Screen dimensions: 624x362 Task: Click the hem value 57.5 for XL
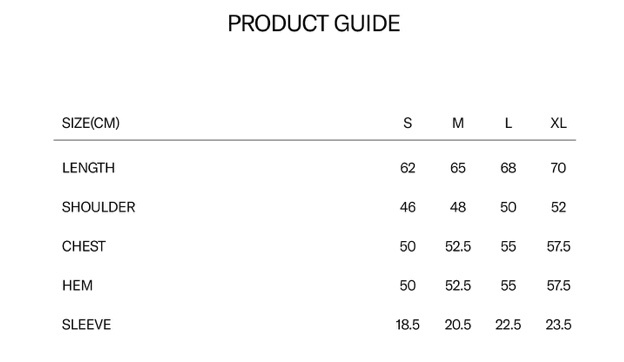click(x=558, y=285)
